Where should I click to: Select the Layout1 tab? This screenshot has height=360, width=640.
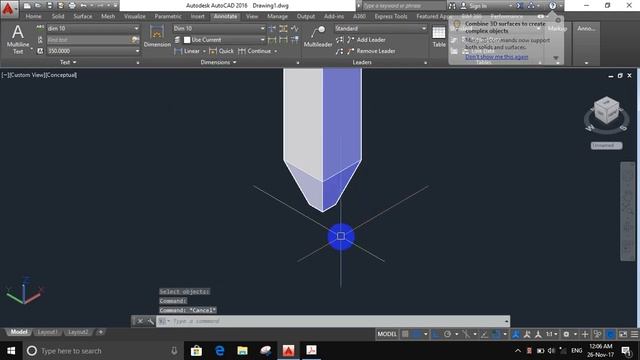(x=47, y=332)
